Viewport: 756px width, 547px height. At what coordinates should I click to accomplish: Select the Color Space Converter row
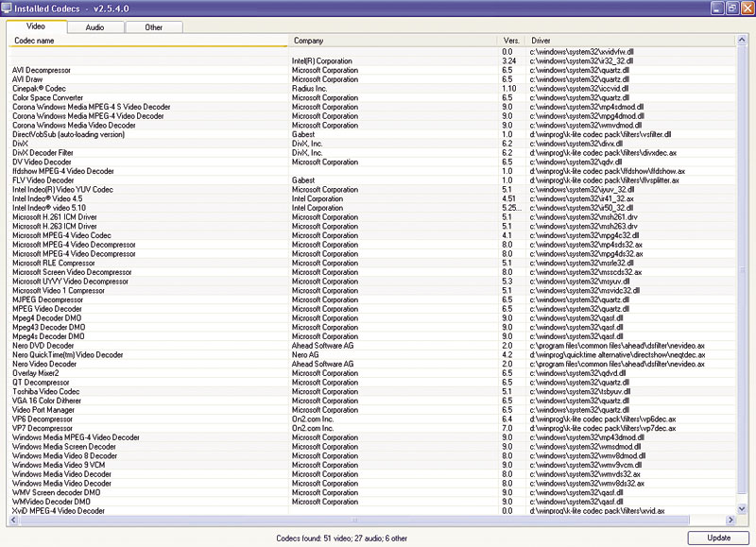[372, 97]
